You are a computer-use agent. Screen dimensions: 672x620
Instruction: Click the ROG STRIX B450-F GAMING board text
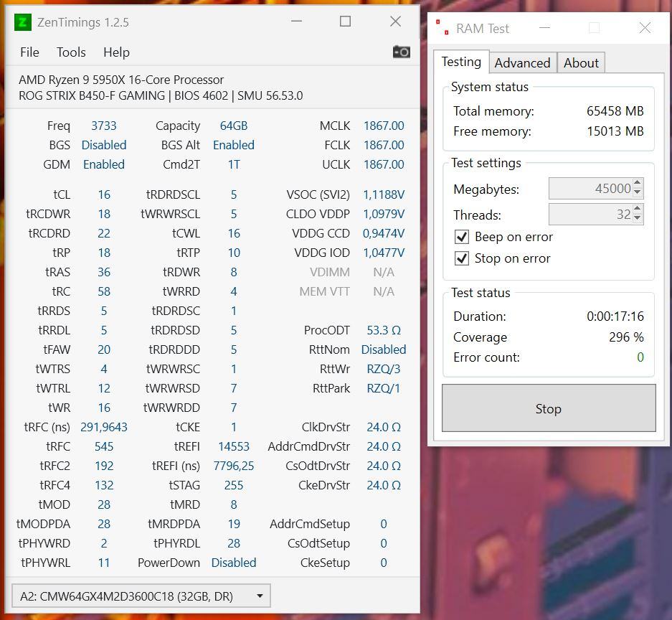coord(92,95)
